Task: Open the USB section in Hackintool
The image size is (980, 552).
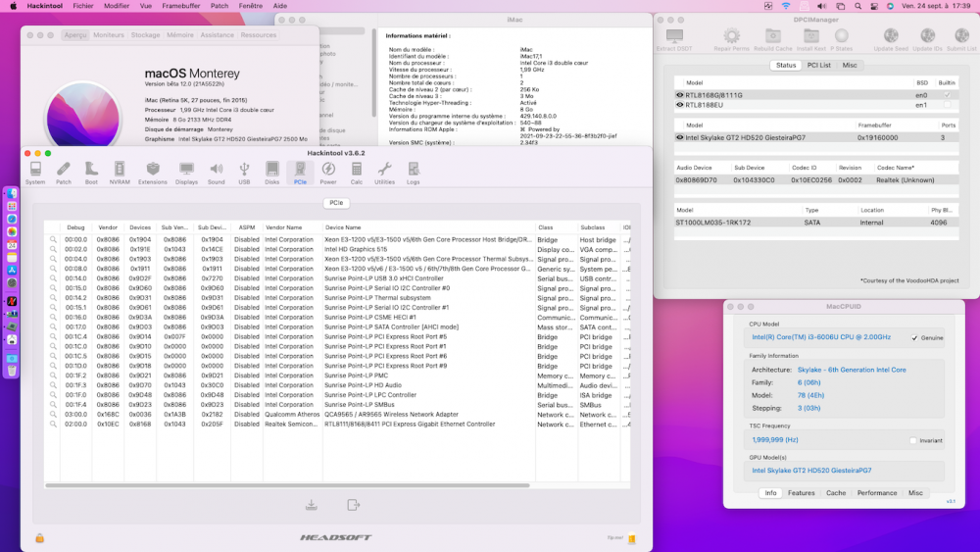Action: click(x=244, y=174)
